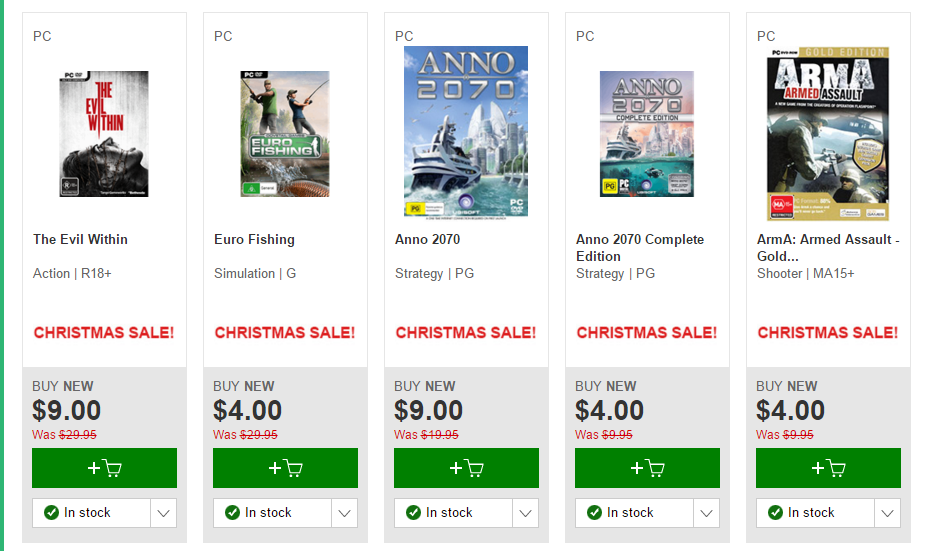This screenshot has width=945, height=551.
Task: Add ArmA Armed Assault Gold to cart
Action: [x=828, y=468]
